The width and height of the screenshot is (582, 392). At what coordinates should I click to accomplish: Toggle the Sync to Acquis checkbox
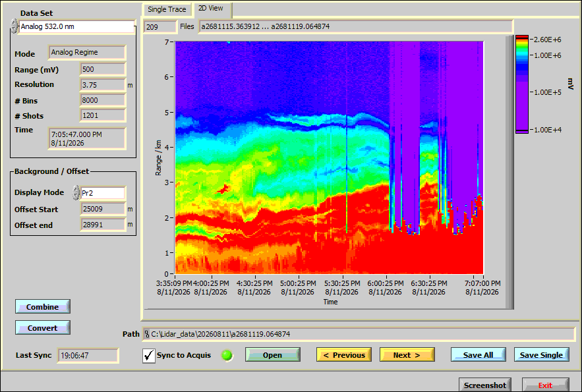point(149,355)
